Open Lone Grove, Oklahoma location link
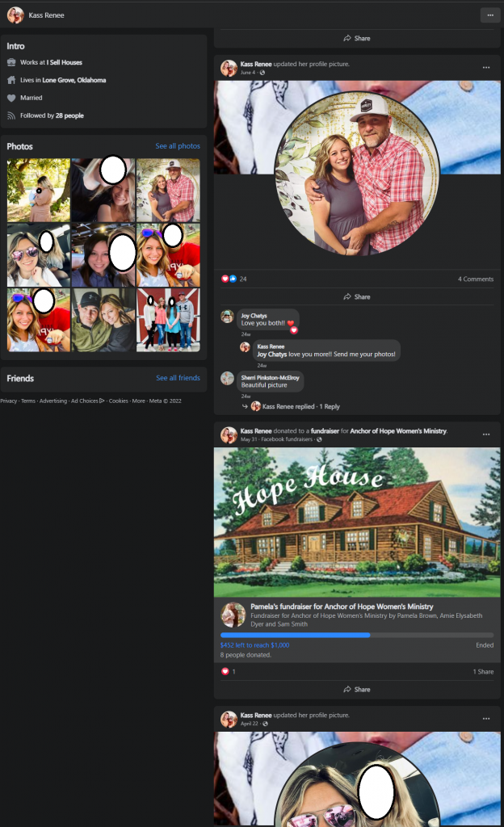Viewport: 504px width, 827px height. [74, 80]
